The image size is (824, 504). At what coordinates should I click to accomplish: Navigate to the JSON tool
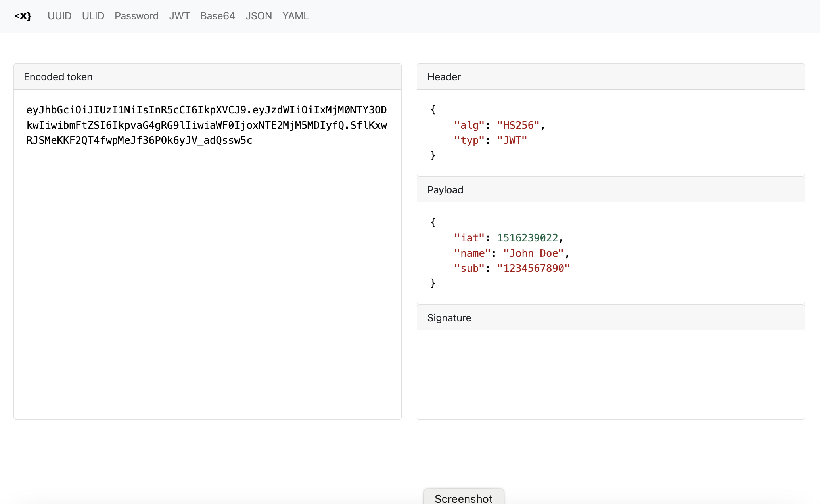pyautogui.click(x=259, y=16)
